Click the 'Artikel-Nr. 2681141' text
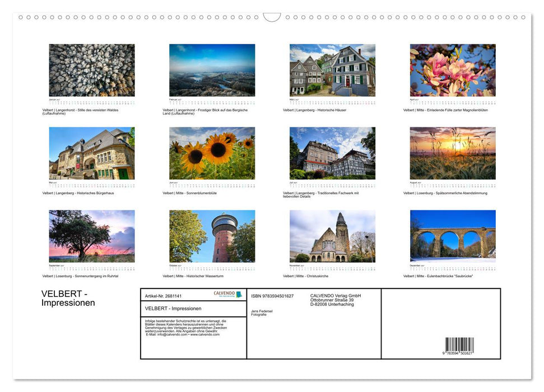 (163, 296)
